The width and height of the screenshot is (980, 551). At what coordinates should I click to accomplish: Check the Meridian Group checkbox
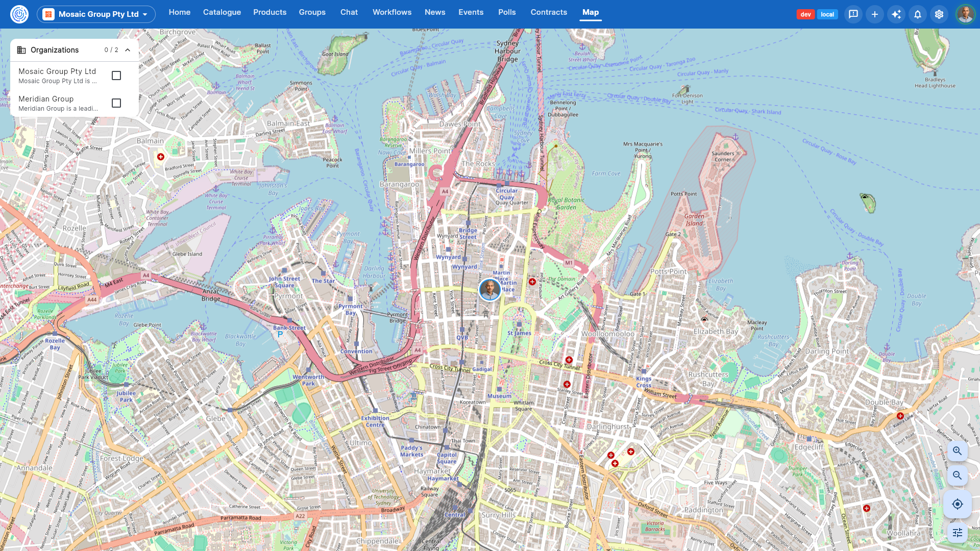click(116, 103)
